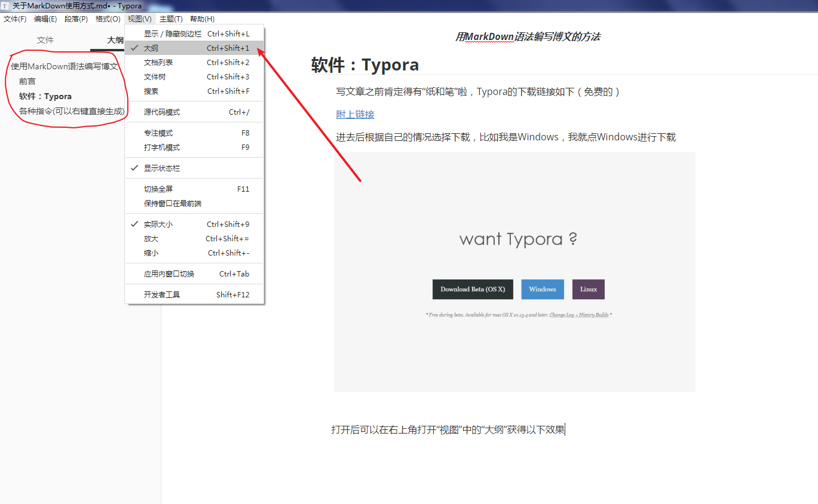Open the 主题(T) menu
The image size is (818, 504).
tap(171, 19)
